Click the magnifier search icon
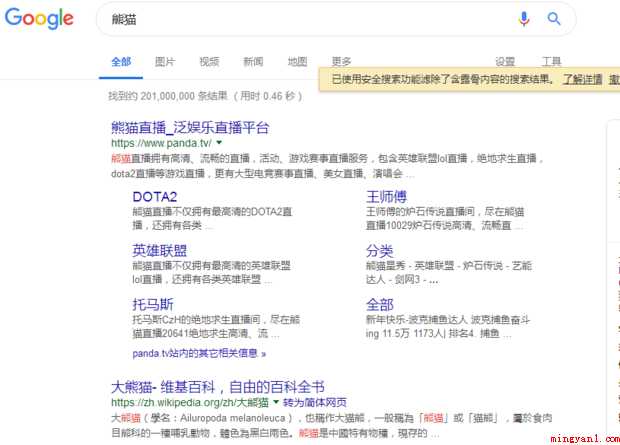620x445 pixels. tap(554, 19)
